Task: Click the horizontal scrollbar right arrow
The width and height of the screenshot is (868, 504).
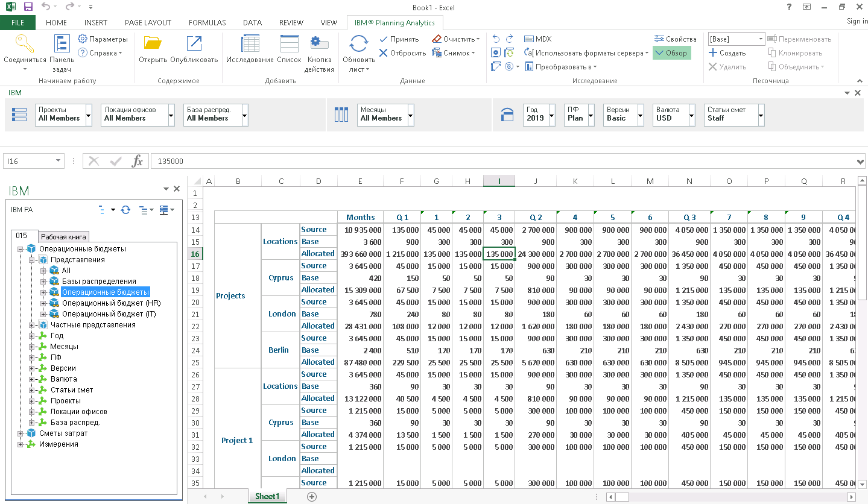Action: coord(851,497)
